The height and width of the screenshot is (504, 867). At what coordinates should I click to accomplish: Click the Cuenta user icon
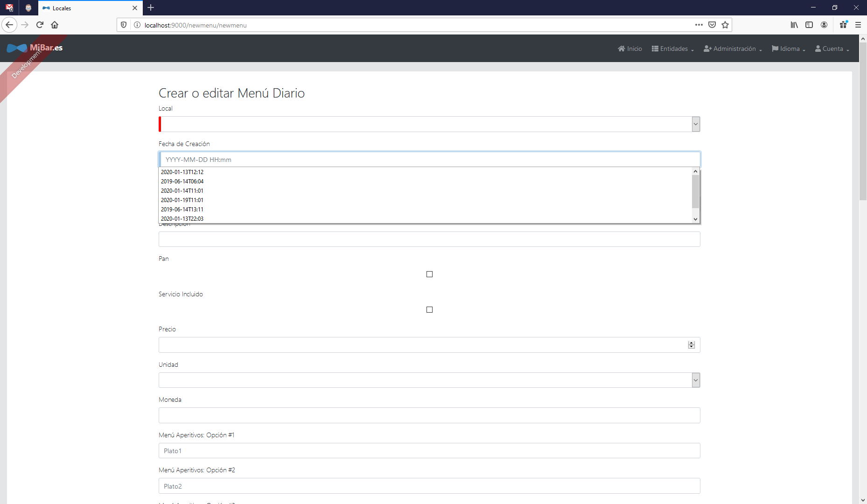click(x=817, y=49)
